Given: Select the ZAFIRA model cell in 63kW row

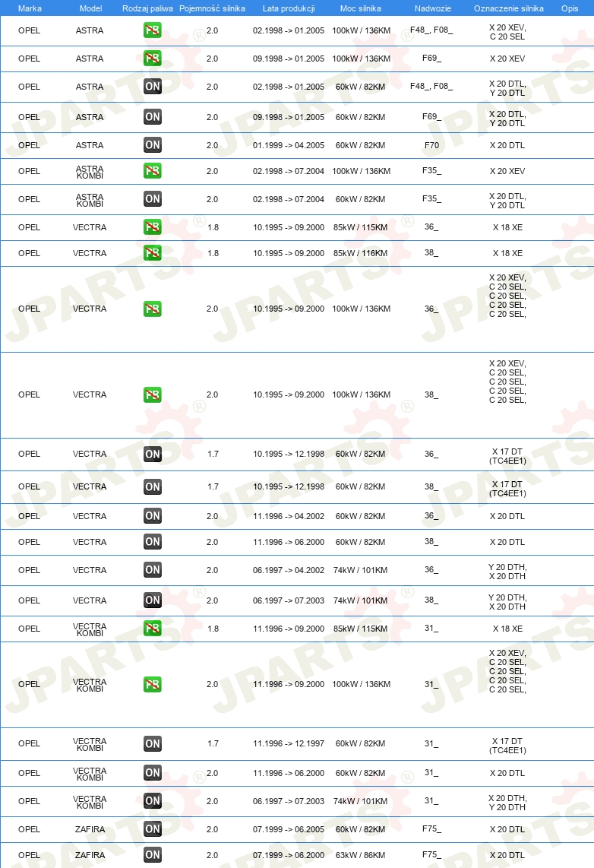Looking at the screenshot, I should [90, 855].
